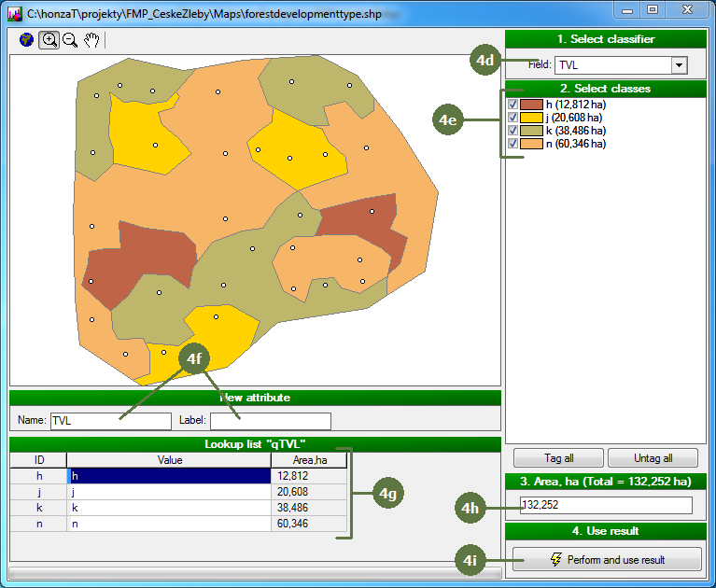Click the Name input field containing TVL

(110, 421)
